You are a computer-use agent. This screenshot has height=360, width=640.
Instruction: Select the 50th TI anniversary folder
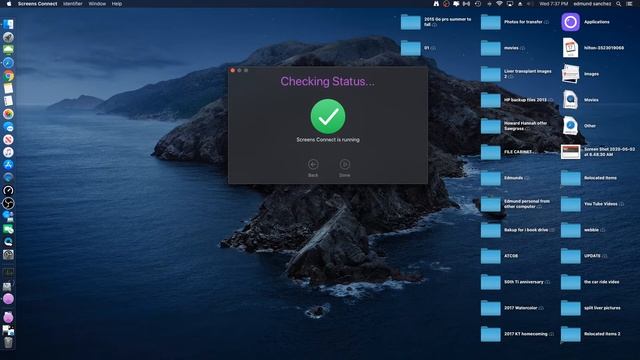(491, 282)
